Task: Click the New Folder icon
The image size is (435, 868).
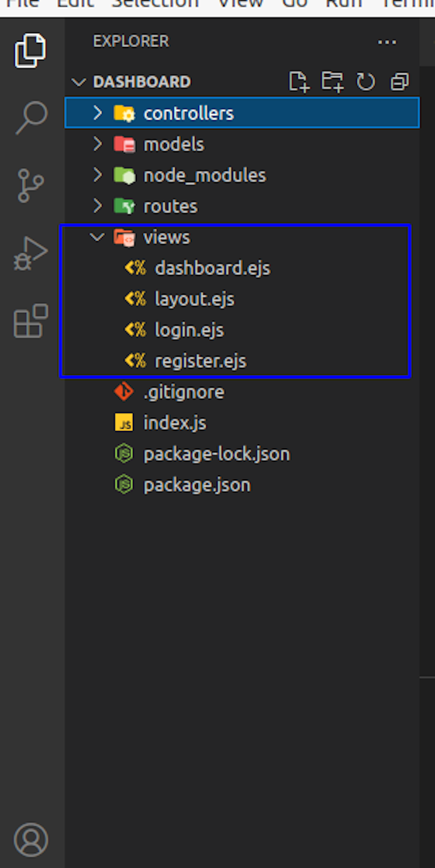Action: coord(333,82)
